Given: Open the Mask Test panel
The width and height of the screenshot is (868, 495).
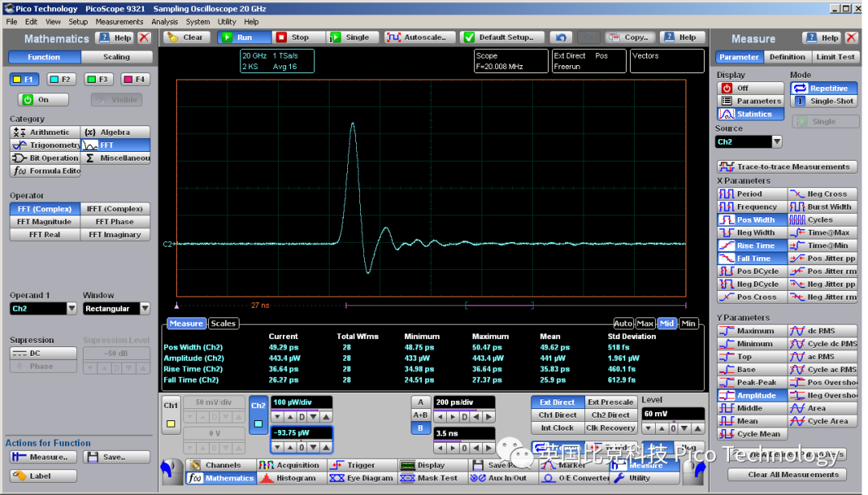Looking at the screenshot, I should tap(432, 477).
